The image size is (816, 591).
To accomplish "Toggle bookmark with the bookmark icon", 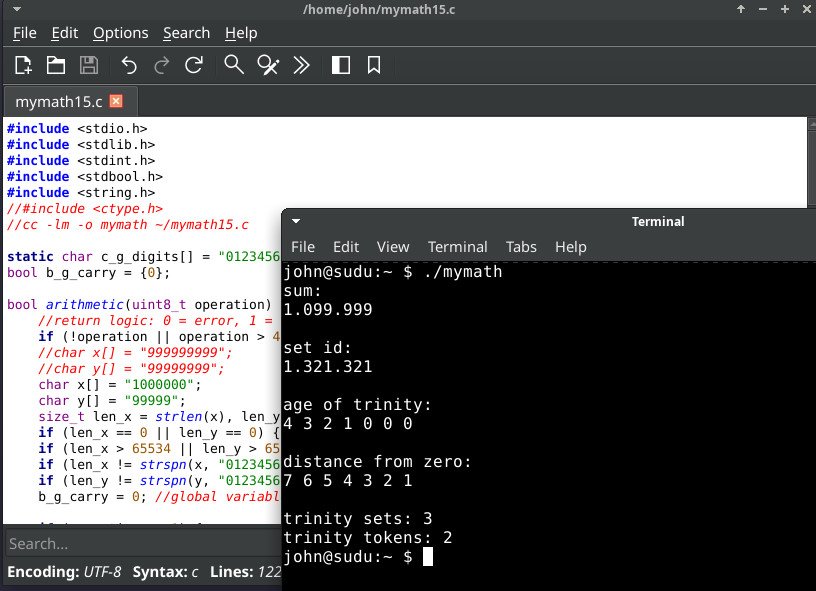I will pyautogui.click(x=374, y=66).
